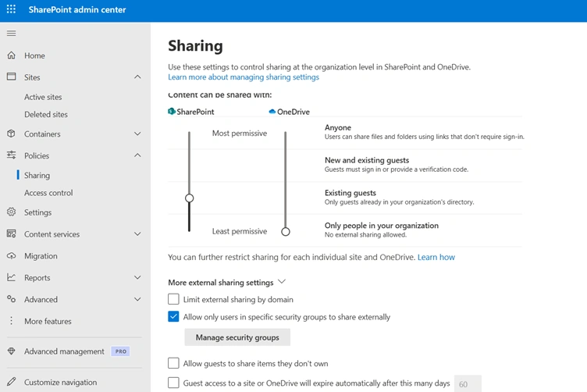This screenshot has width=587, height=392.
Task: Click the Sites window icon
Action: 11,77
